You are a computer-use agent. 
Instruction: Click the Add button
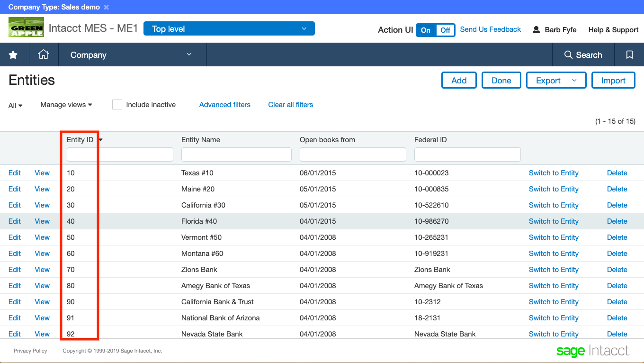click(x=459, y=81)
